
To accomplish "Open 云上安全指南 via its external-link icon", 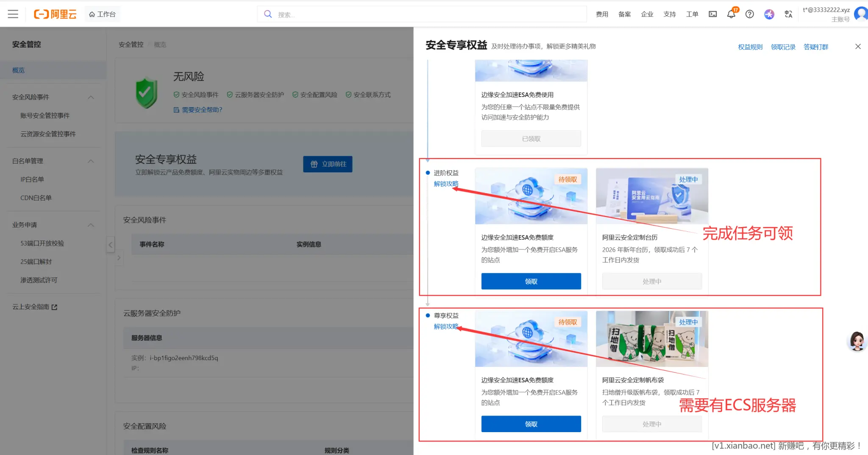I will 55,306.
